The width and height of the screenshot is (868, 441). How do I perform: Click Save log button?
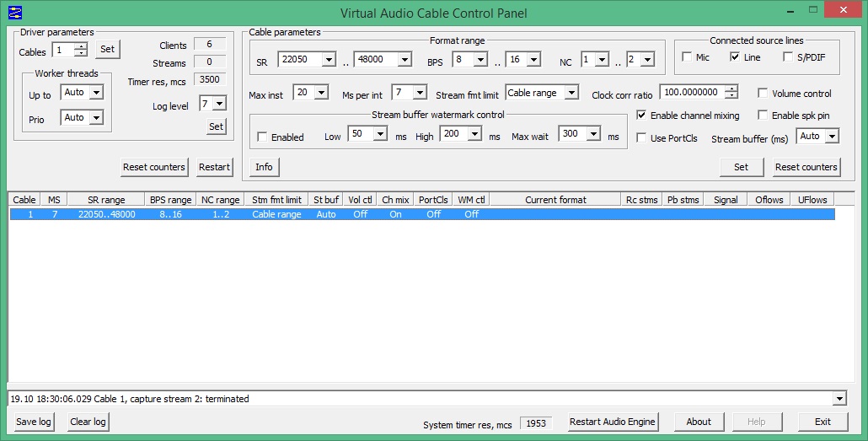[33, 422]
